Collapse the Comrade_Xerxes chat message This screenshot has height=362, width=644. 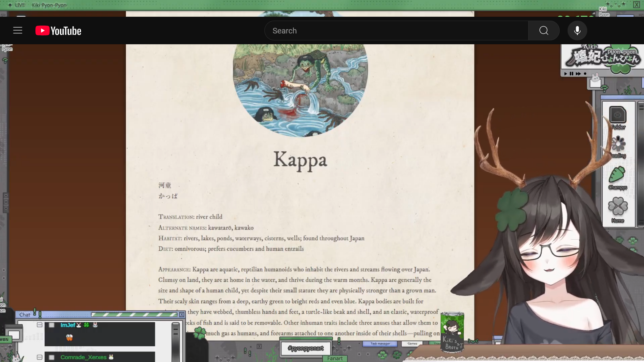[40, 357]
